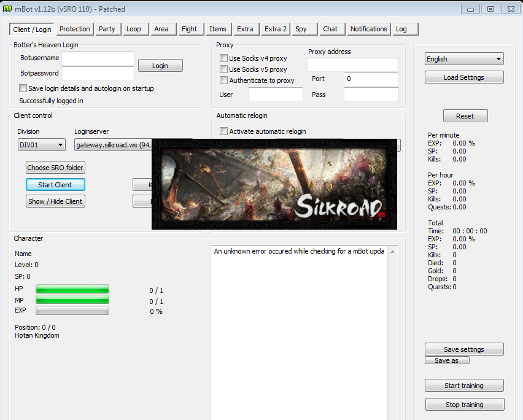The height and width of the screenshot is (420, 523).
Task: Enable save login details and autologin
Action: pyautogui.click(x=23, y=88)
